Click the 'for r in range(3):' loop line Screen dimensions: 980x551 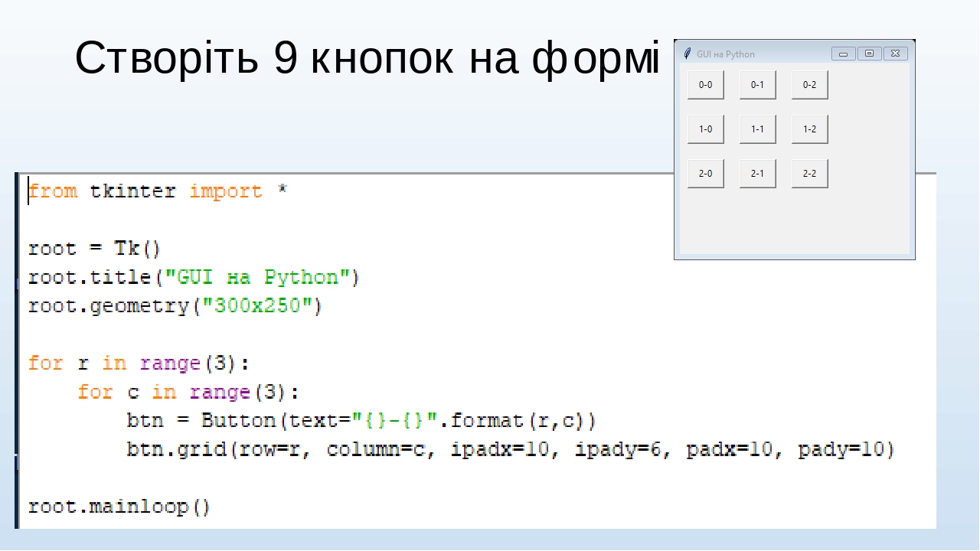pos(138,363)
